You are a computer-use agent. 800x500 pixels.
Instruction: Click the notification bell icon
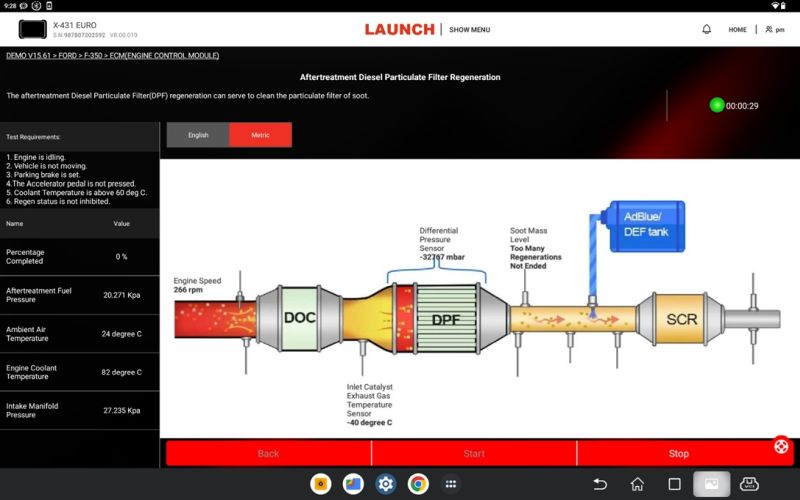[x=706, y=29]
